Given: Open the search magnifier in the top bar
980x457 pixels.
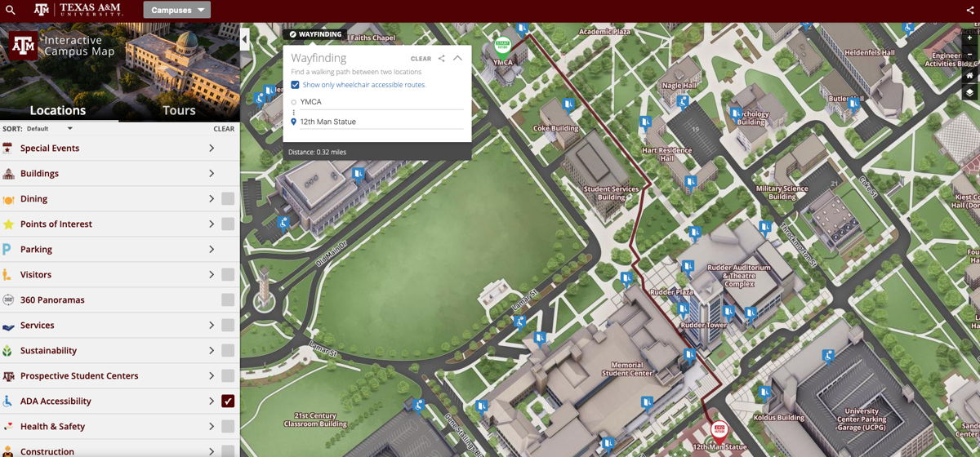Looking at the screenshot, I should [x=11, y=11].
